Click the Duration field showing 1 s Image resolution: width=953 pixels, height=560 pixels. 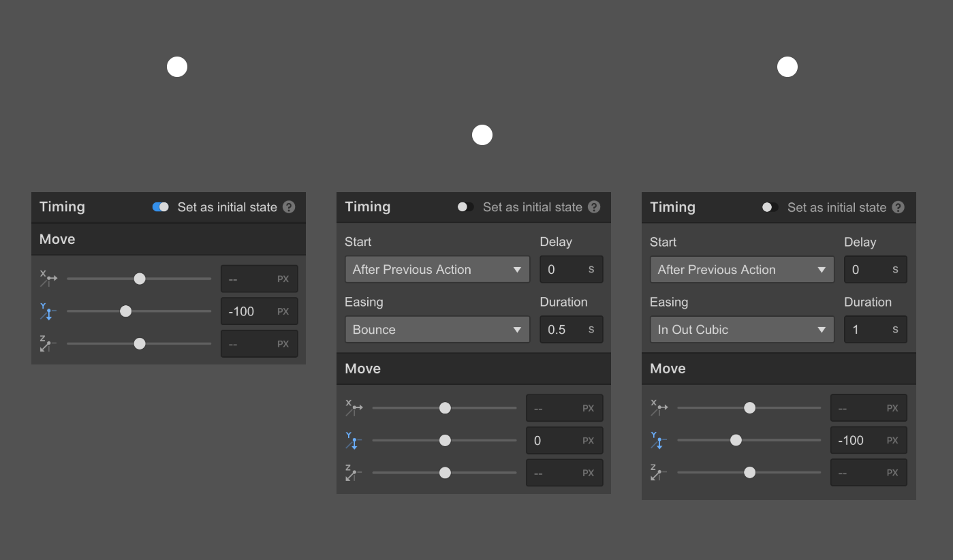pyautogui.click(x=876, y=330)
